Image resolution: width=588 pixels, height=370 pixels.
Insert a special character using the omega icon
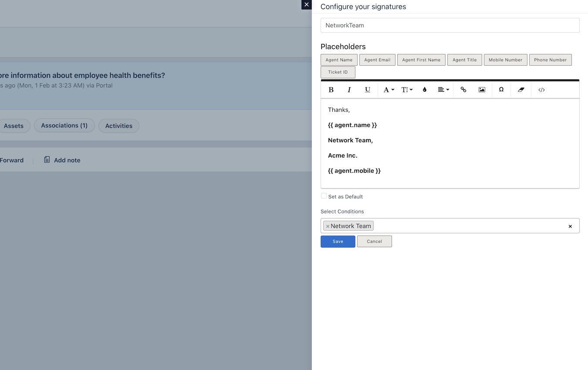coord(501,90)
